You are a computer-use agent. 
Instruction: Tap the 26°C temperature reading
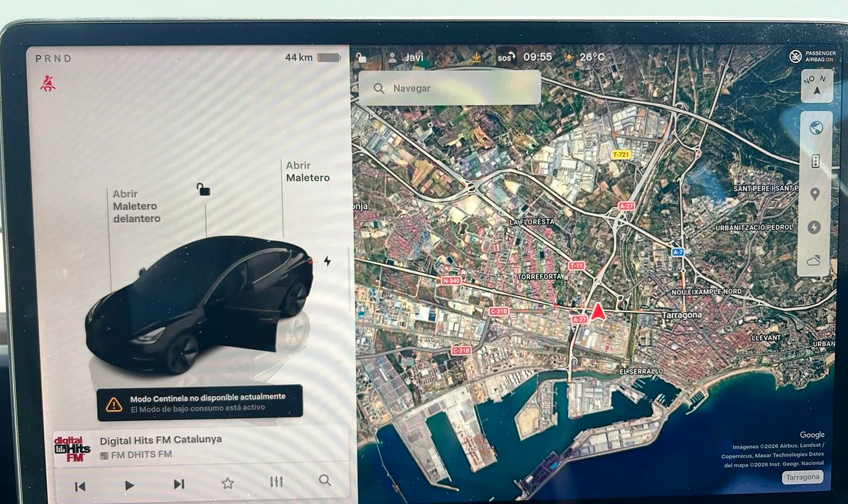(592, 57)
